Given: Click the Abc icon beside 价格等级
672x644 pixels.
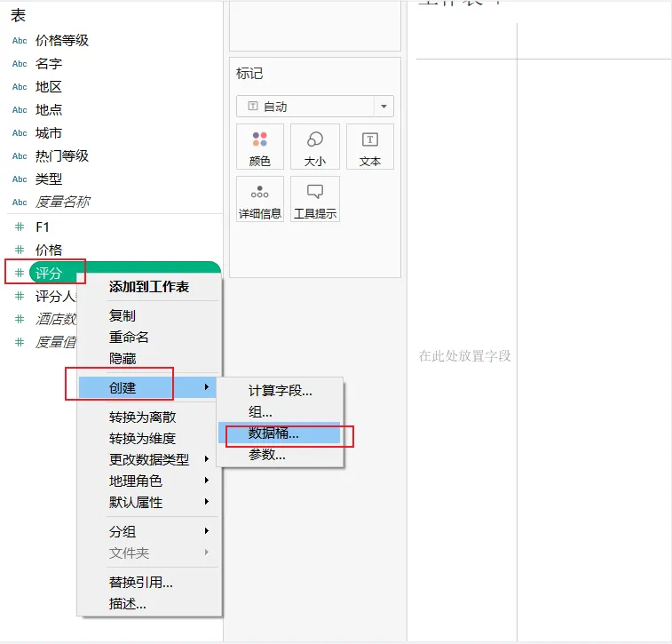Looking at the screenshot, I should tap(20, 41).
